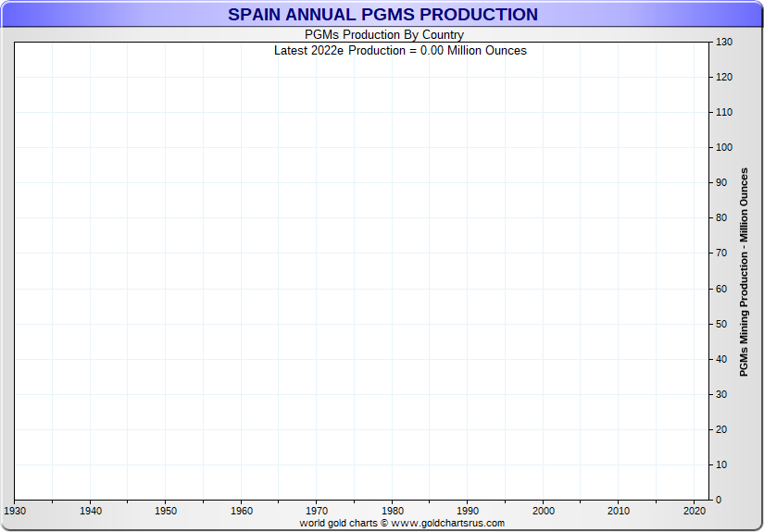This screenshot has height=532, width=764.
Task: Click the 1970 label on the time axis
Action: coord(316,511)
